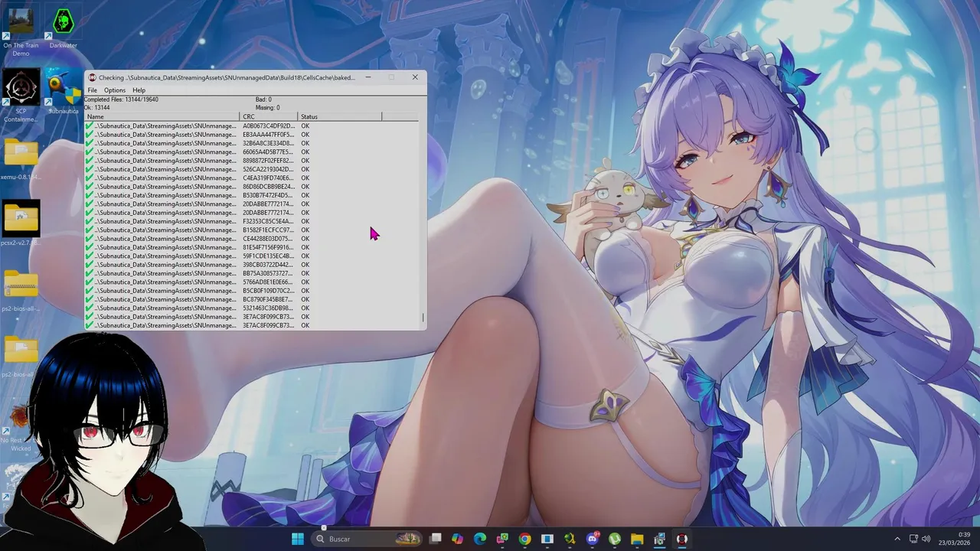Click green checkmark of row CRC BB75A308573727
980x551 pixels.
[90, 273]
